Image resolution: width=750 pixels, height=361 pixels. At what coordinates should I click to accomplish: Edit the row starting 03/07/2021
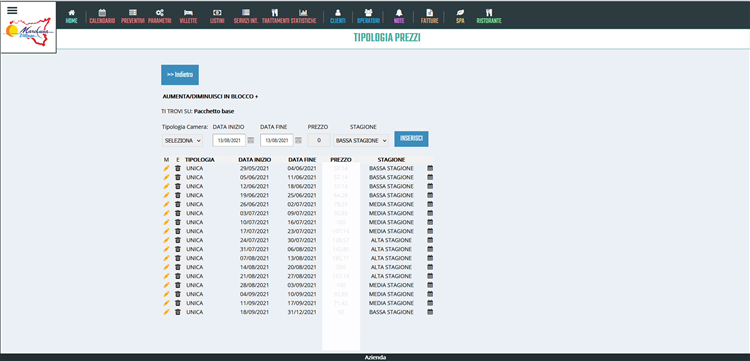[x=166, y=213]
